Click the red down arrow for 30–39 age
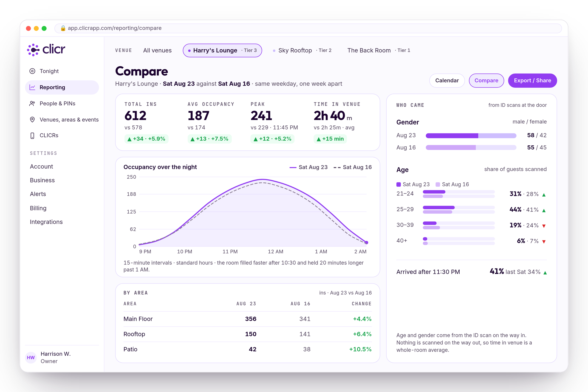Screen dimensions: 588x392 [544, 226]
